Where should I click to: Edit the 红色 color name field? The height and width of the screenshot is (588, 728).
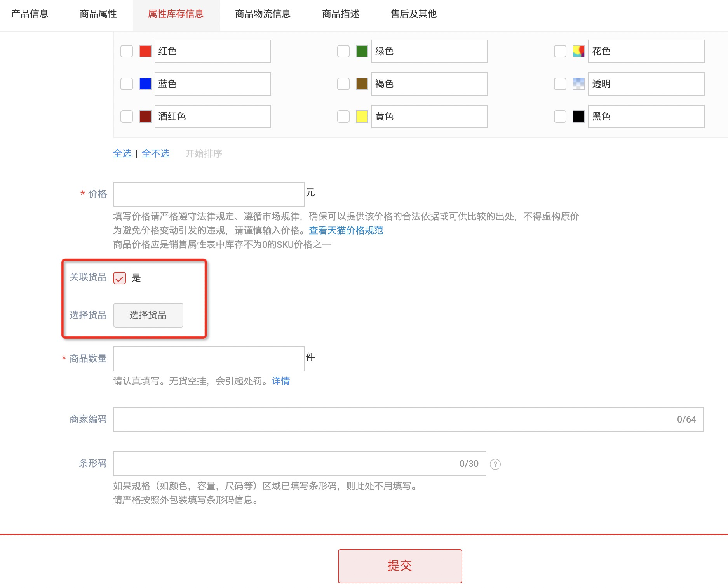pos(213,51)
